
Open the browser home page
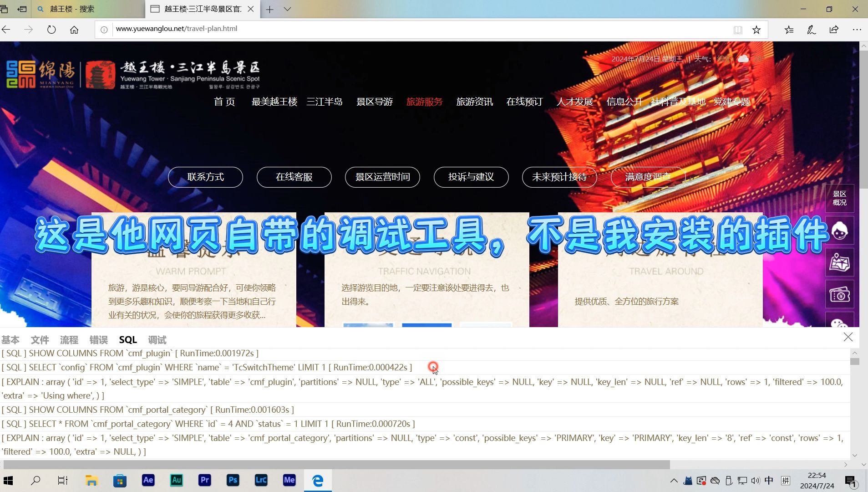74,30
